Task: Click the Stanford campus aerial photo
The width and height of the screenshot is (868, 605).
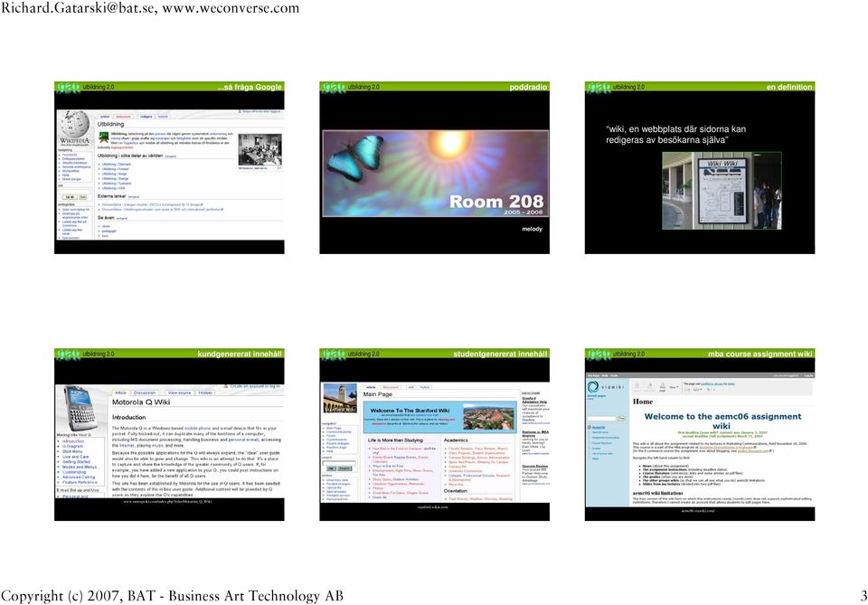Action: pos(488,419)
